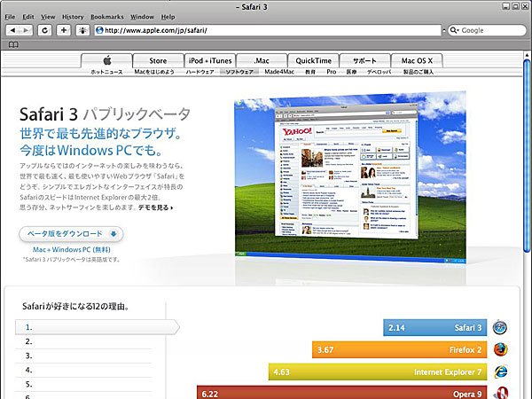Open the 製品のご購入 subnav link
The image size is (532, 399).
[418, 72]
